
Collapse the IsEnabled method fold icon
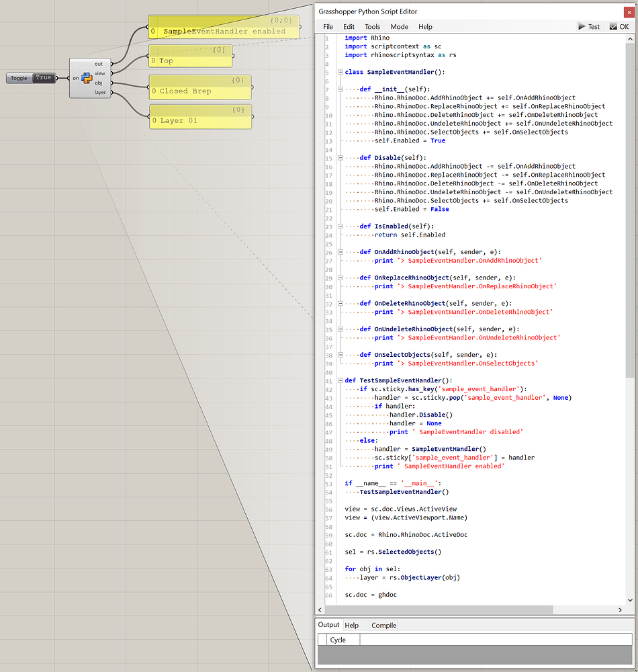pyautogui.click(x=340, y=226)
